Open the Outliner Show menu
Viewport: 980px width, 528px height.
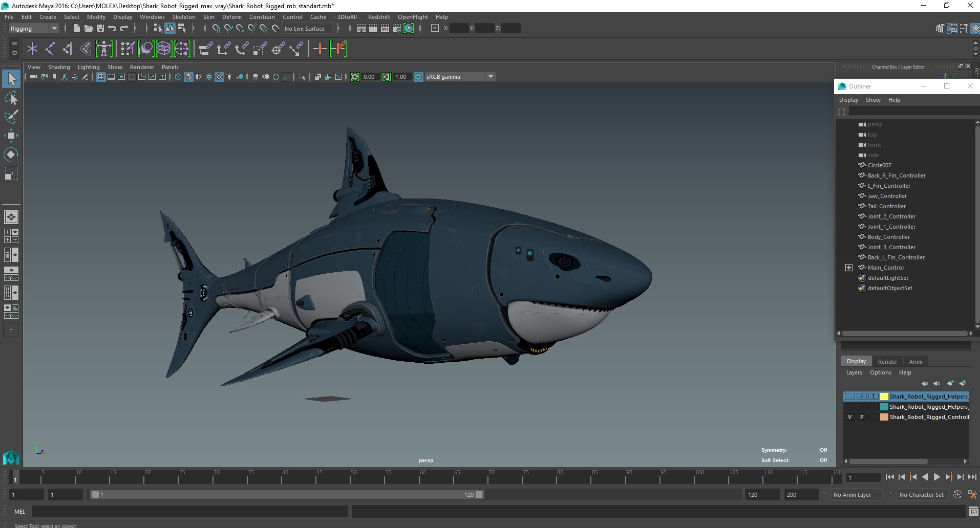coord(873,100)
